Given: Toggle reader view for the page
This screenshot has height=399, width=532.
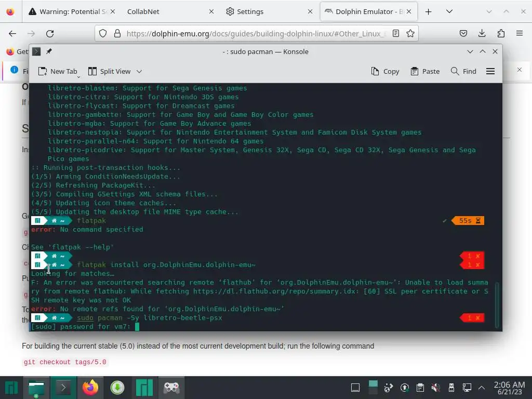Looking at the screenshot, I should 395,33.
